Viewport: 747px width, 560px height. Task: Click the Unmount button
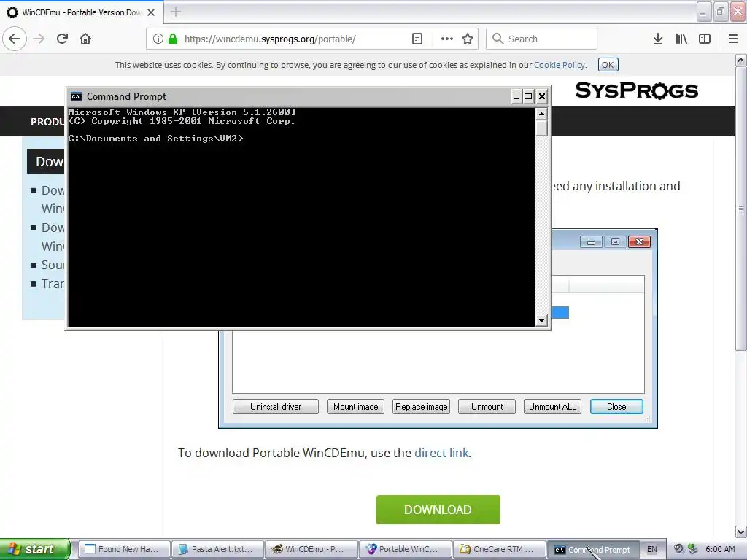coord(487,407)
